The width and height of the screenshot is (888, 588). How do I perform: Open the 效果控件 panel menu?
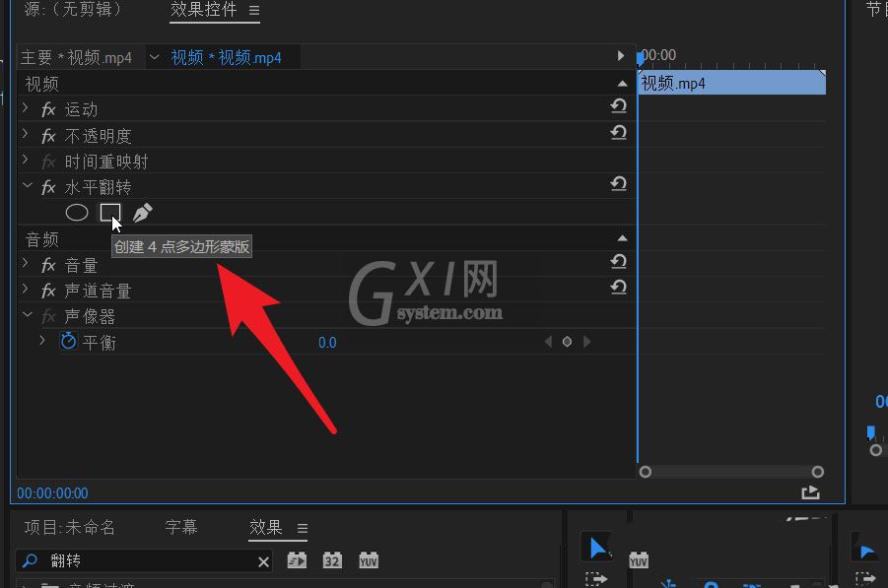[253, 10]
